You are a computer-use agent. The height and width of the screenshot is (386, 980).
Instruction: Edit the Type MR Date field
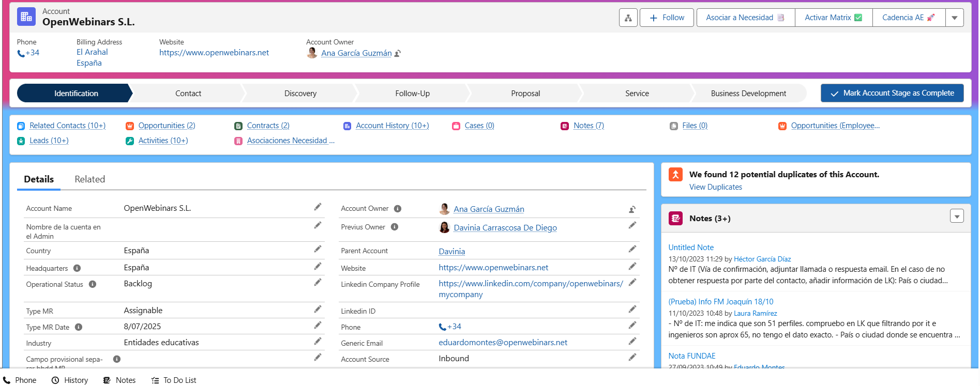coord(318,325)
